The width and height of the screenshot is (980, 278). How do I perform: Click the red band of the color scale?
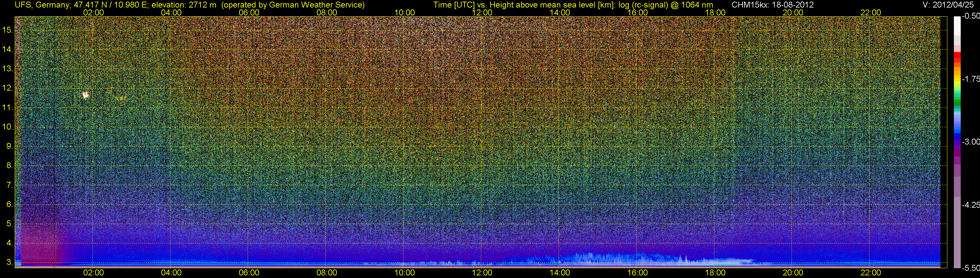click(957, 57)
